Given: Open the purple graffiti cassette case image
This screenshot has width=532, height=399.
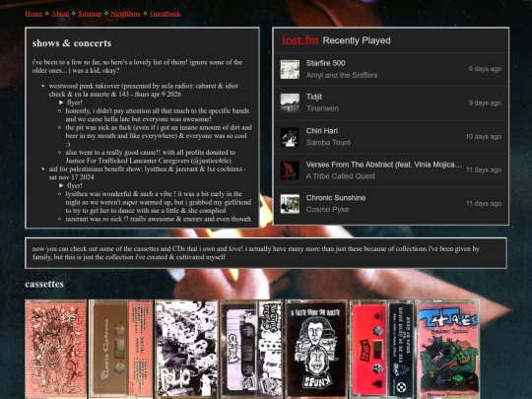Looking at the screenshot, I should click(x=252, y=349).
